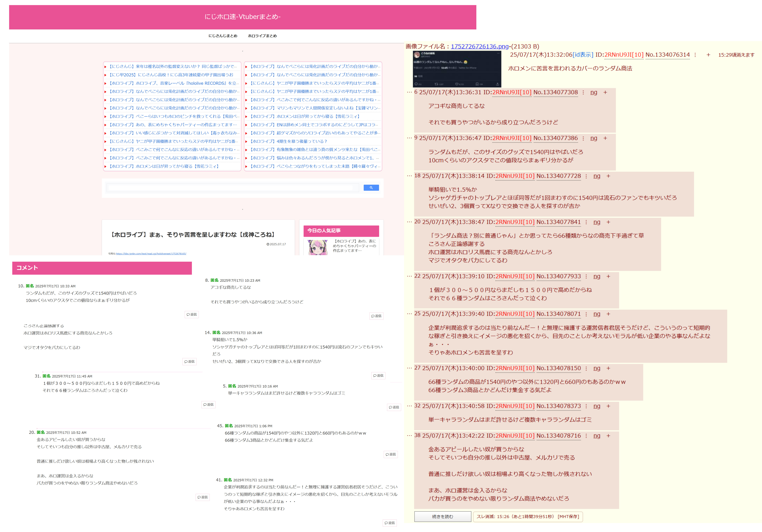Open the three-dot menu on post No.1334077308

[583, 93]
